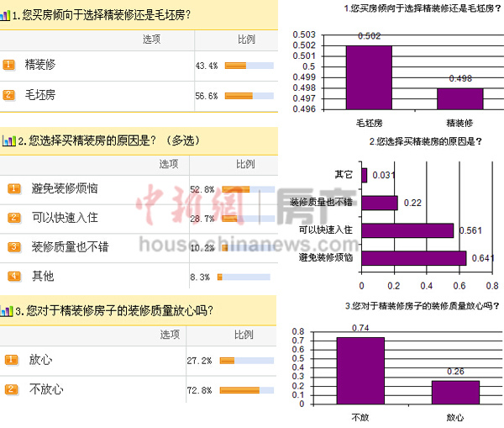This screenshot has width=504, height=428.
Task: Click the 比例 column header in question 1 table
Action: 246,40
